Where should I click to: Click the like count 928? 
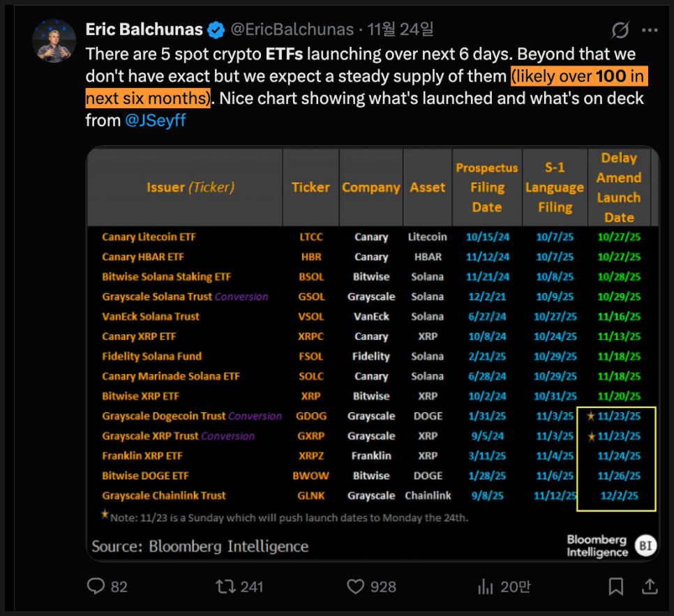pyautogui.click(x=383, y=587)
